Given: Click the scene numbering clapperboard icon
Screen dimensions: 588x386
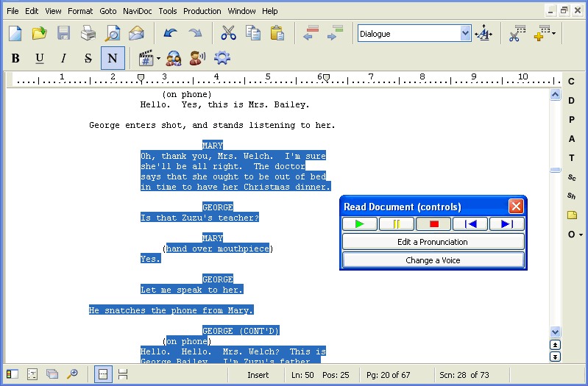Looking at the screenshot, I should tap(146, 59).
